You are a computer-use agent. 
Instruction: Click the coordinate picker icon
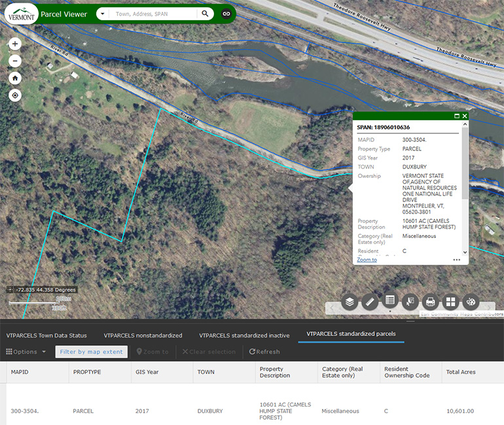point(10,290)
